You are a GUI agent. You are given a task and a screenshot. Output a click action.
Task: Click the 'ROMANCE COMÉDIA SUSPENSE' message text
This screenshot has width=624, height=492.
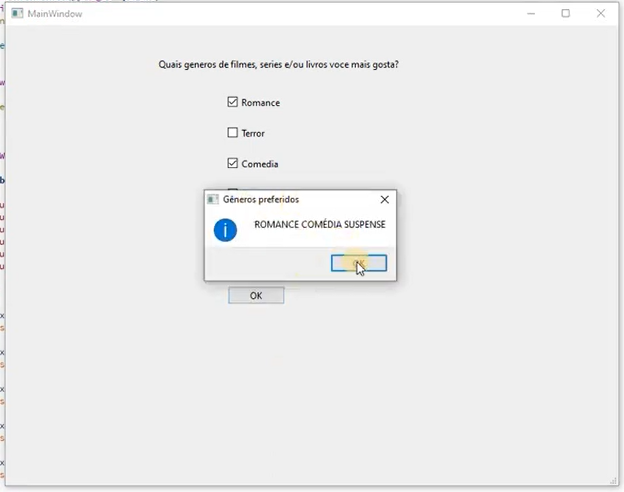(319, 225)
